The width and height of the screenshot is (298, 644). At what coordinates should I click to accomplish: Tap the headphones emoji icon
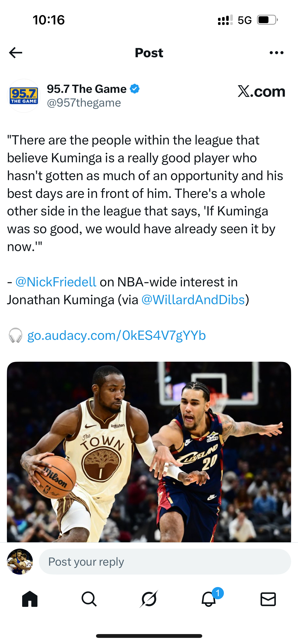[16, 335]
